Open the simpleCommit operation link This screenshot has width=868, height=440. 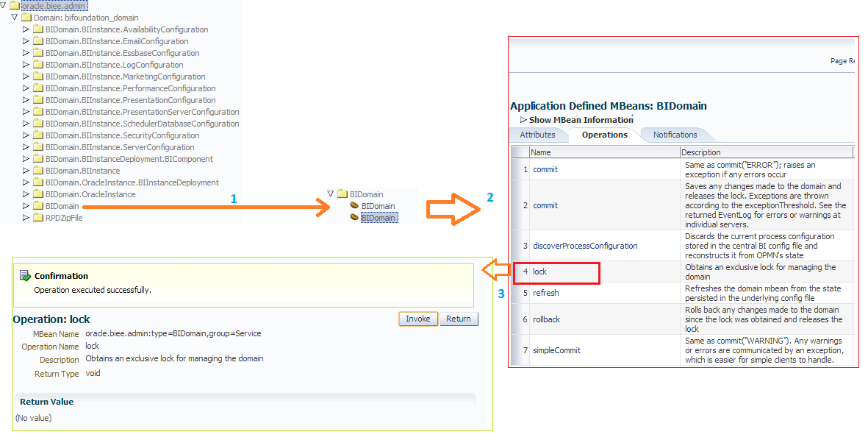tap(557, 350)
